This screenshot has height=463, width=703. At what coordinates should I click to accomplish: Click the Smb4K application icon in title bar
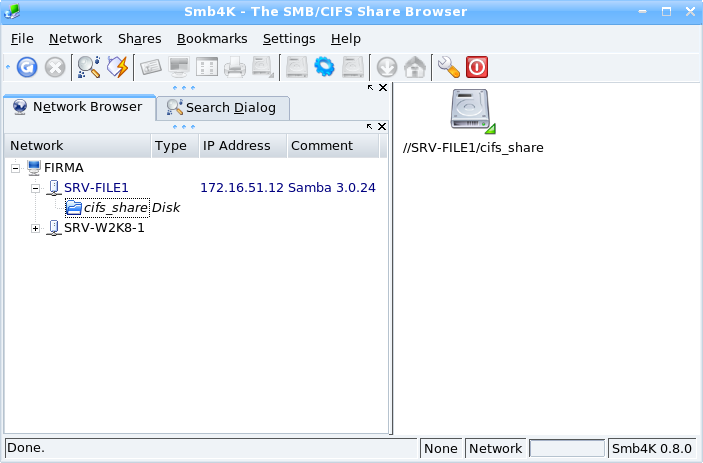pos(12,12)
